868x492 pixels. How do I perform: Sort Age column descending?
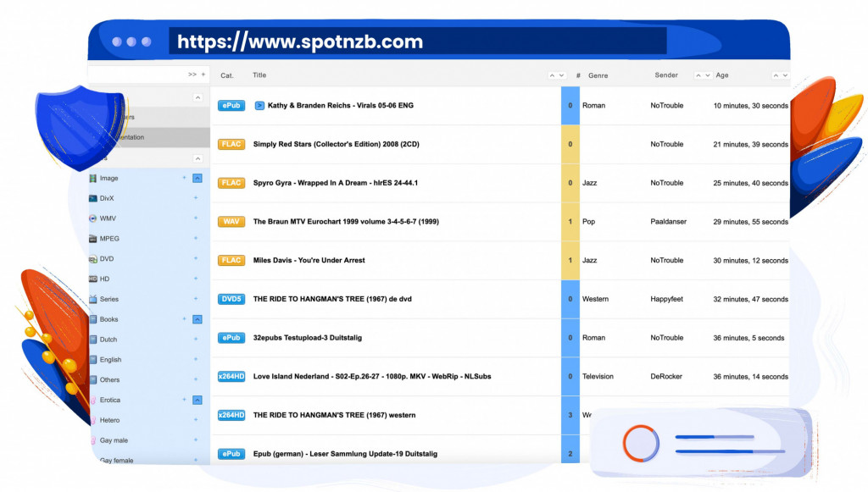pyautogui.click(x=785, y=75)
